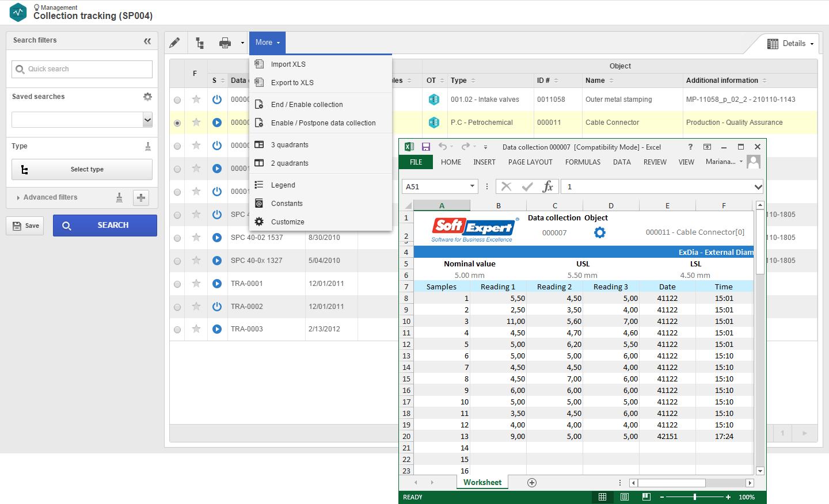This screenshot has height=504, width=829.
Task: Click the Quick search input field
Action: [82, 69]
